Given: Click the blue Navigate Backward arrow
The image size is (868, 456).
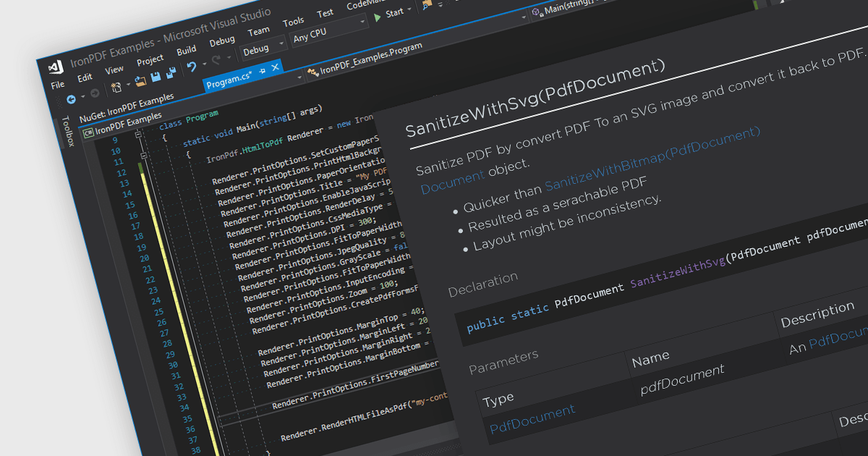Looking at the screenshot, I should (71, 100).
